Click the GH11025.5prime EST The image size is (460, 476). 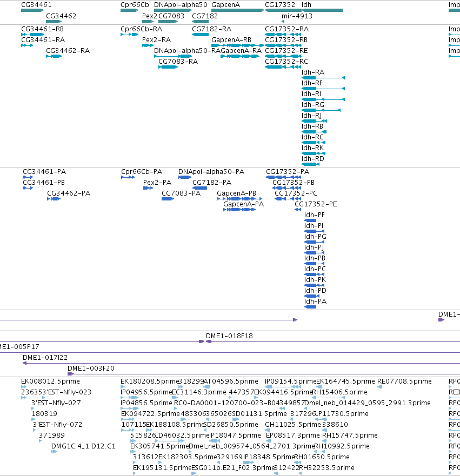267,430
